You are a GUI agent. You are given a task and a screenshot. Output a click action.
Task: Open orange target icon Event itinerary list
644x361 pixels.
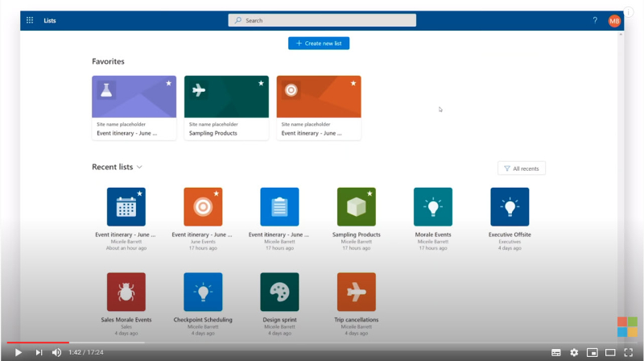(203, 207)
